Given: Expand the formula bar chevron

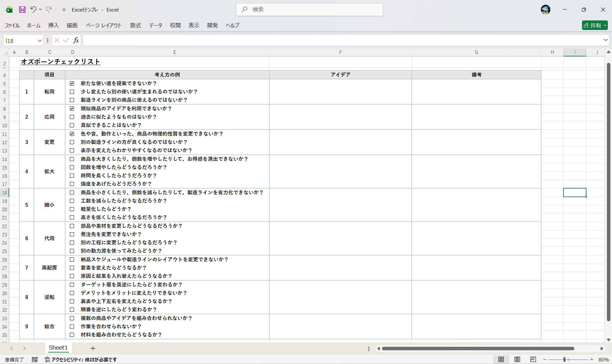Looking at the screenshot, I should click(605, 40).
